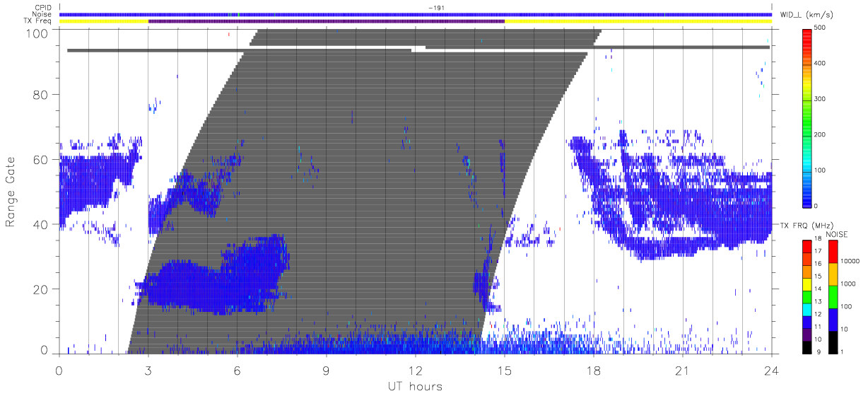The width and height of the screenshot is (868, 401).
Task: Click the 6 tick on UT hours axis
Action: (x=237, y=370)
